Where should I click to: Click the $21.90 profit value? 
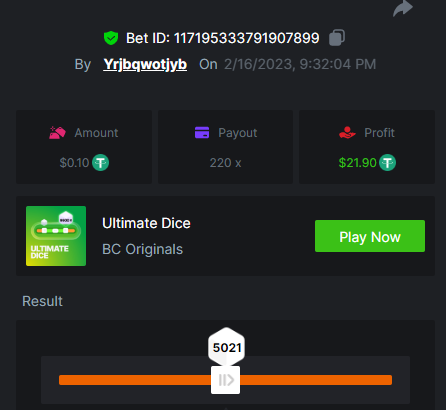point(357,163)
